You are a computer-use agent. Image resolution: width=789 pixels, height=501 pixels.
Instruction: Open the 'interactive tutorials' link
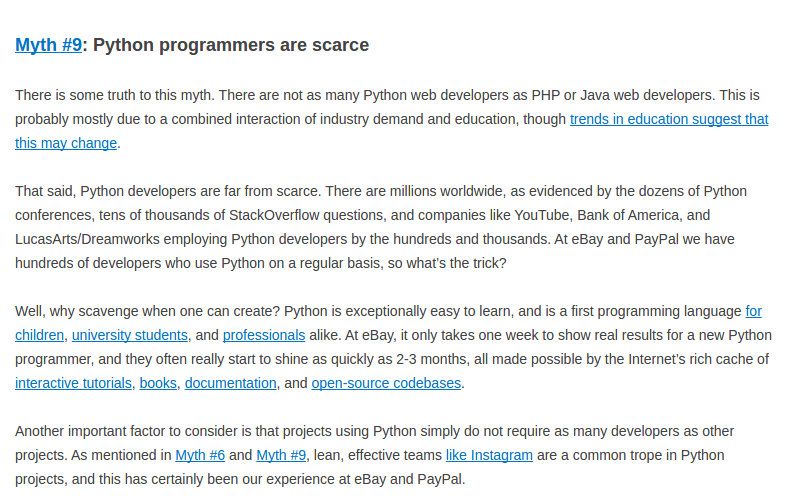pyautogui.click(x=73, y=383)
